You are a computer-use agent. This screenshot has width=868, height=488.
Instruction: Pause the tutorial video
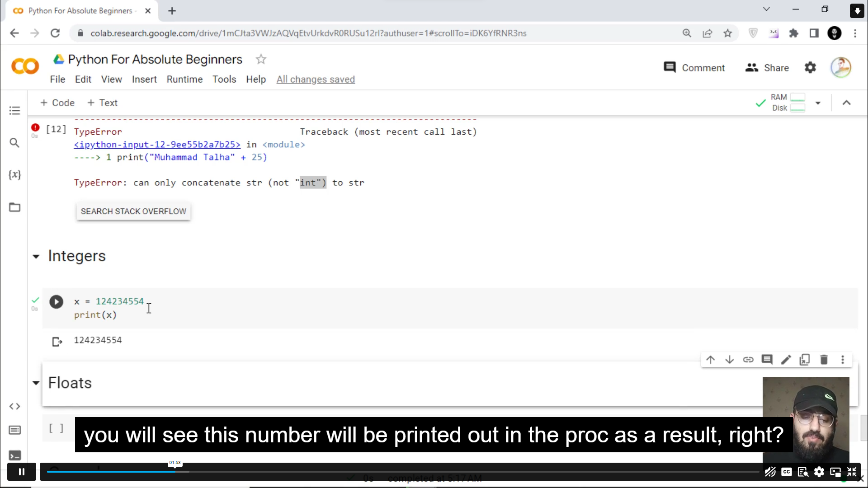(x=21, y=471)
